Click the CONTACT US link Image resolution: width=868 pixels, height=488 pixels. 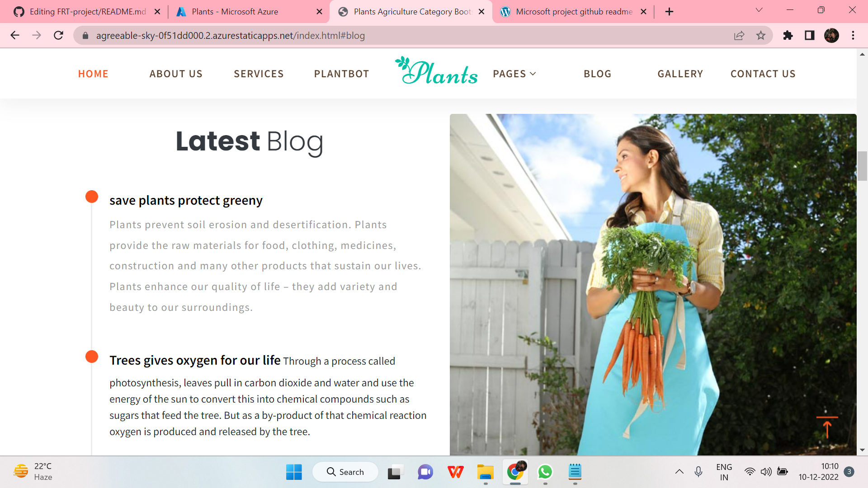[x=763, y=74]
